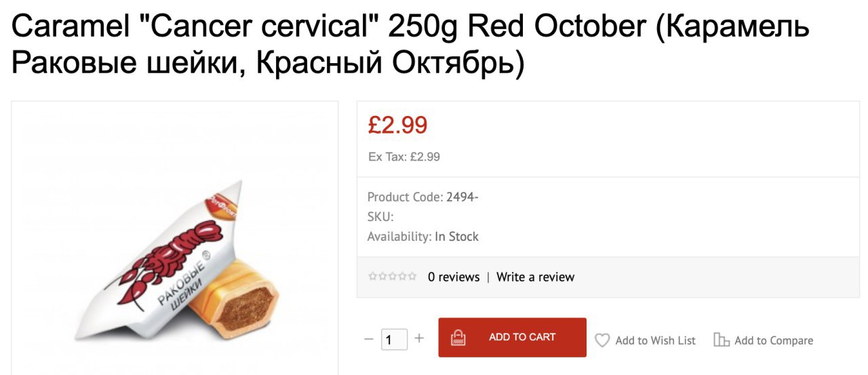Increase quantity with the plus button
Viewport: 868px width, 375px height.
(x=419, y=338)
